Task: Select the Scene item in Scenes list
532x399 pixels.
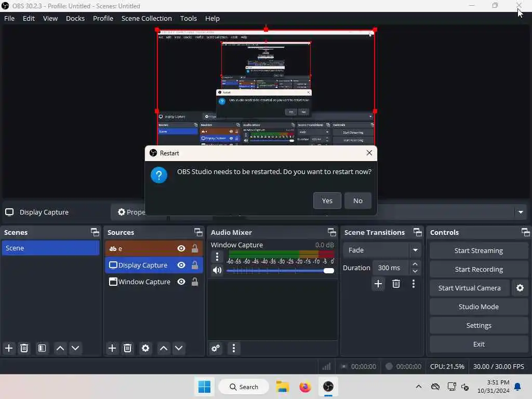Action: click(50, 248)
